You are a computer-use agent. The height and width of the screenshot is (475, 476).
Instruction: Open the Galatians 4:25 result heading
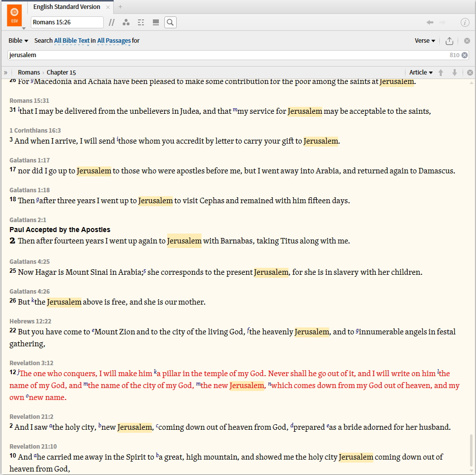tap(29, 262)
